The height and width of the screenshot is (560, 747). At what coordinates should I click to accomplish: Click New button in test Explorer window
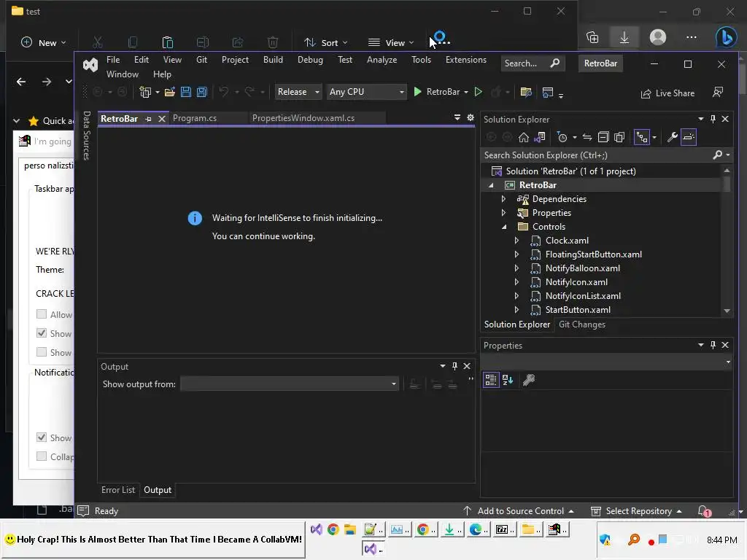[x=43, y=43]
